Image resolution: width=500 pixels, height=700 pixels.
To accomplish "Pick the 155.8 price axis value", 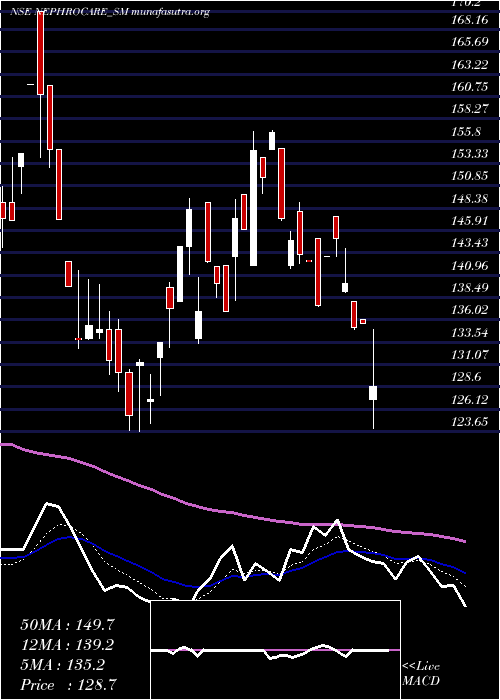I will tap(466, 132).
